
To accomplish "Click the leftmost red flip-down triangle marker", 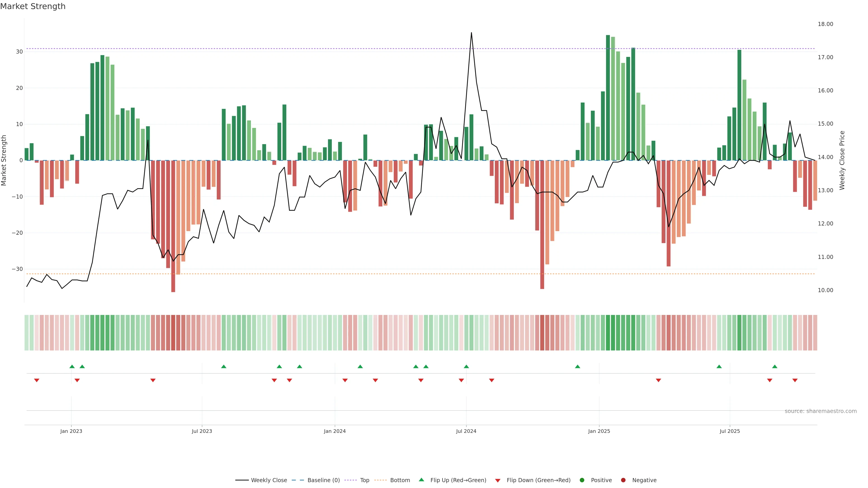I will coord(37,380).
